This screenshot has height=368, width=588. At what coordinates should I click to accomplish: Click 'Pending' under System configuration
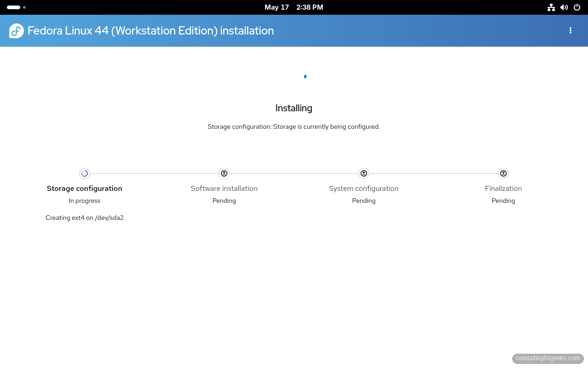(364, 201)
